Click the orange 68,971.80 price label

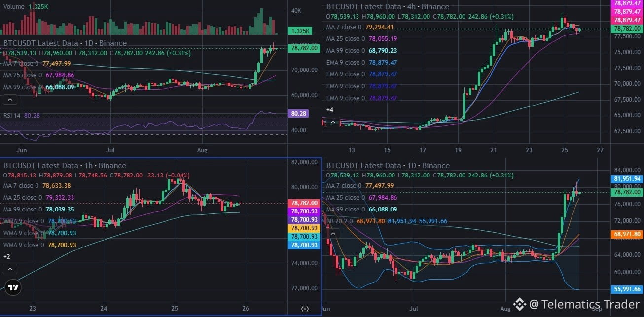(627, 234)
